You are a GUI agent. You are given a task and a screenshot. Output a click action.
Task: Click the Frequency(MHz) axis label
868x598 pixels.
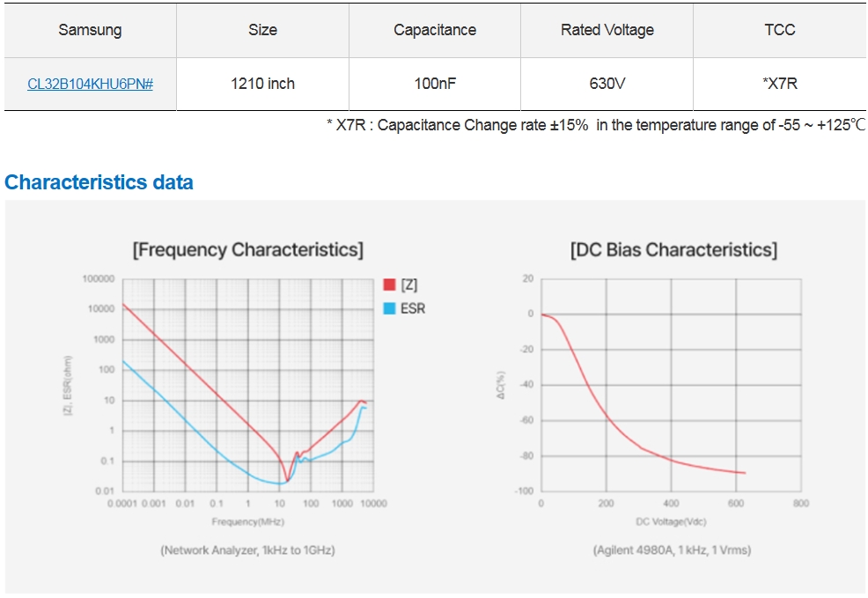(247, 521)
